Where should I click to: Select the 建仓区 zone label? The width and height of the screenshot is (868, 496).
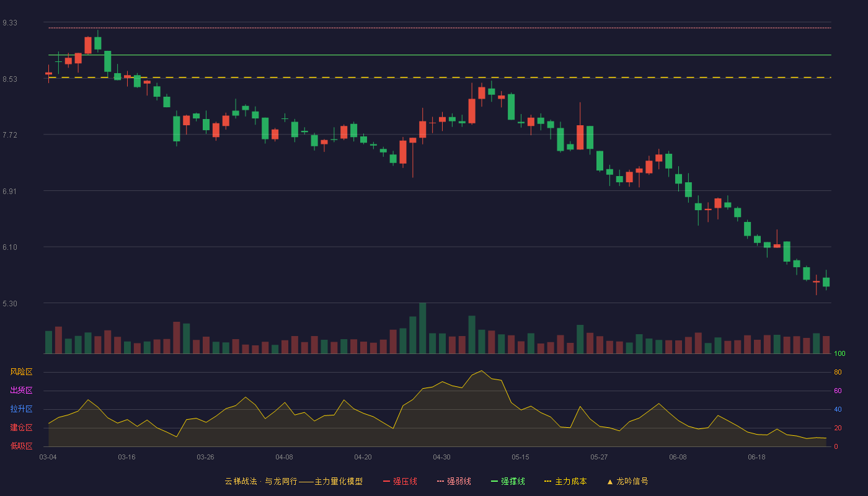[x=22, y=428]
